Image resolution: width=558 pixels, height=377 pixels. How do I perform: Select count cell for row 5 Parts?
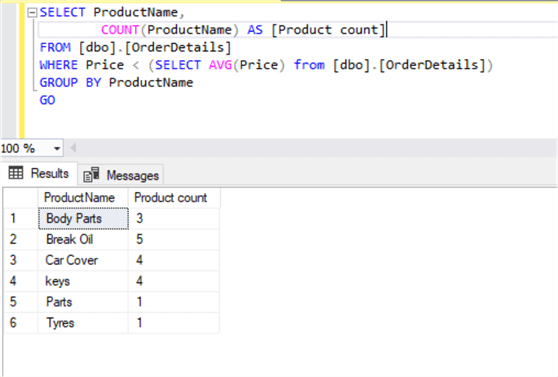coord(174,302)
